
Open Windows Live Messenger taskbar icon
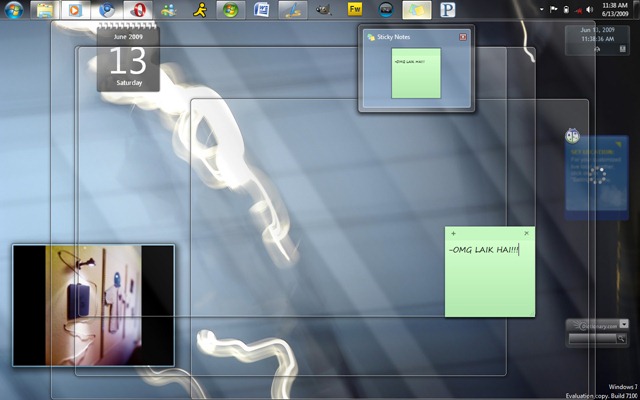point(168,10)
